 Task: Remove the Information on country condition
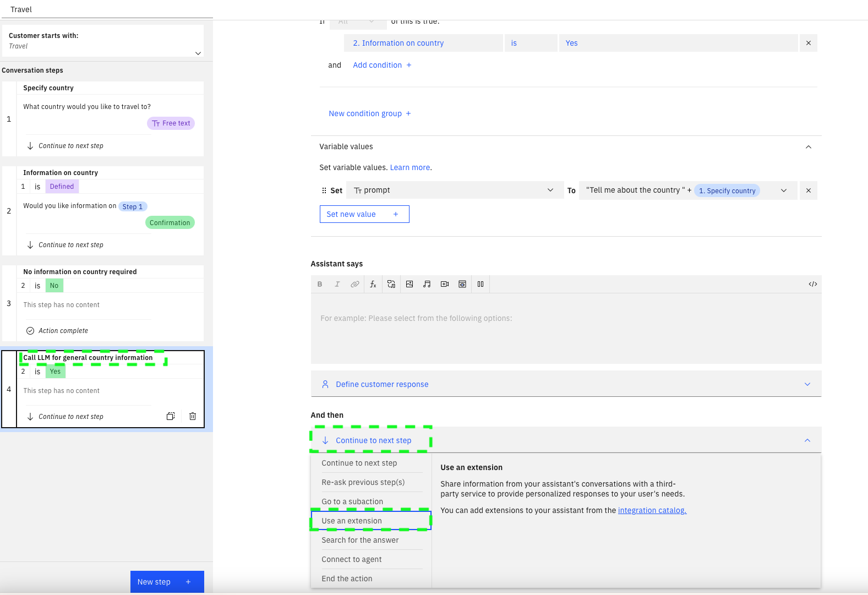[809, 43]
